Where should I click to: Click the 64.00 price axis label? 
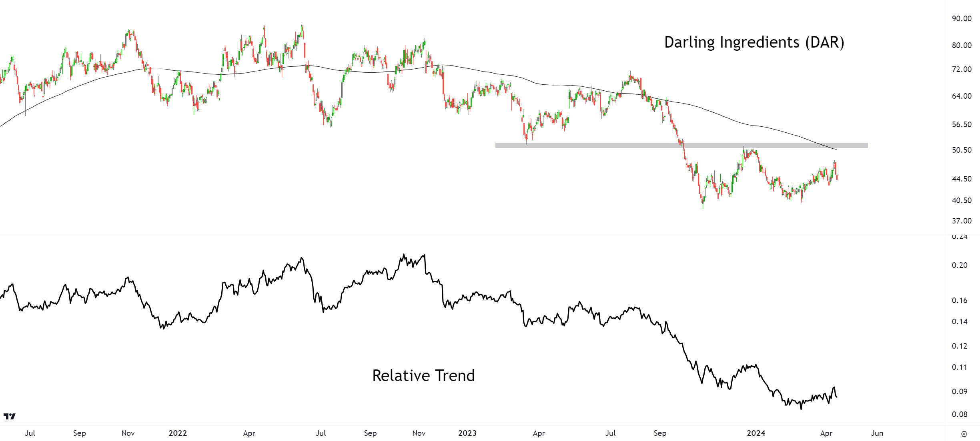point(962,96)
